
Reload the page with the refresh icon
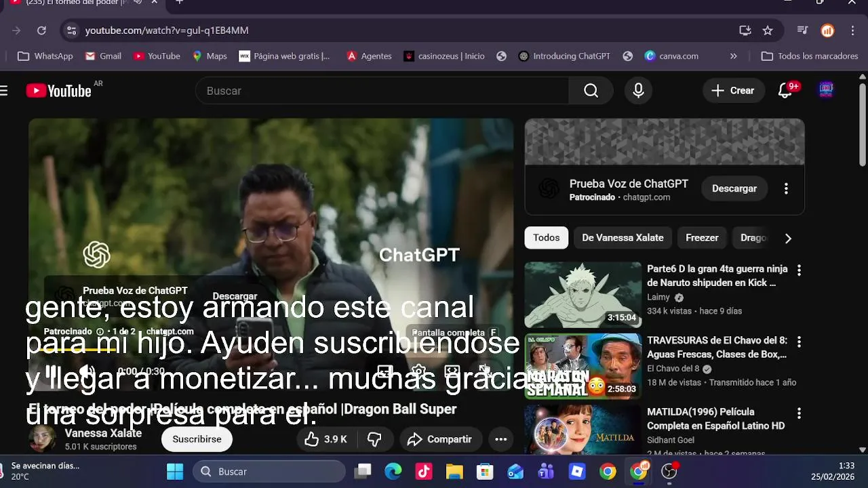pos(41,30)
